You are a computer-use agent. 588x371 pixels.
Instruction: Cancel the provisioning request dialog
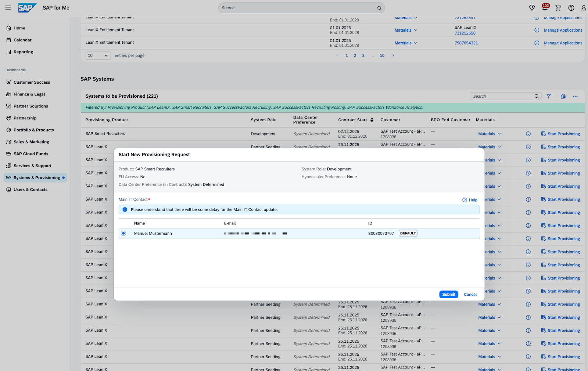470,295
